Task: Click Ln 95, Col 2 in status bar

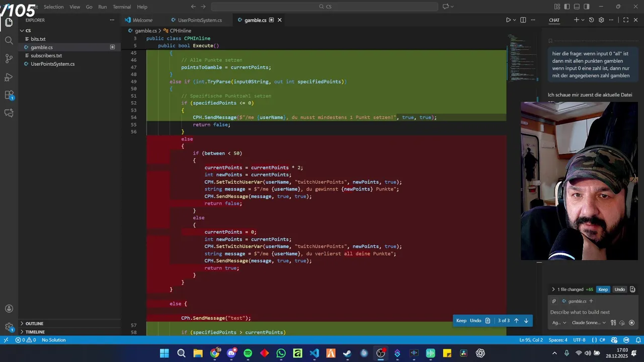Action: point(531,340)
